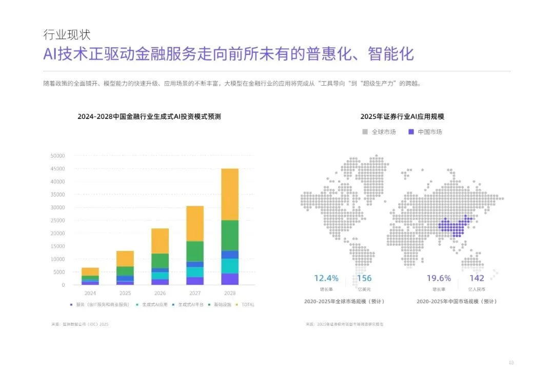Click the 2025 stacked bar
The width and height of the screenshot is (554, 392).
click(125, 268)
